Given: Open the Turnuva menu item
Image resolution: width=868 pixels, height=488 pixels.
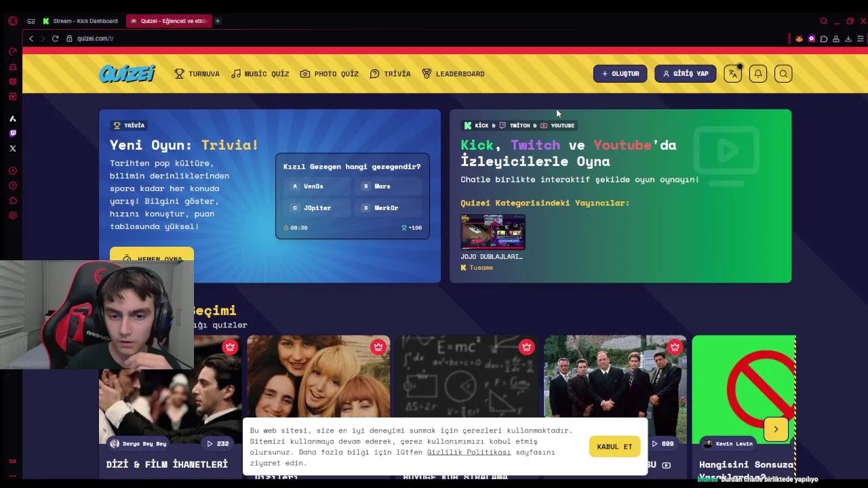Looking at the screenshot, I should pos(197,74).
